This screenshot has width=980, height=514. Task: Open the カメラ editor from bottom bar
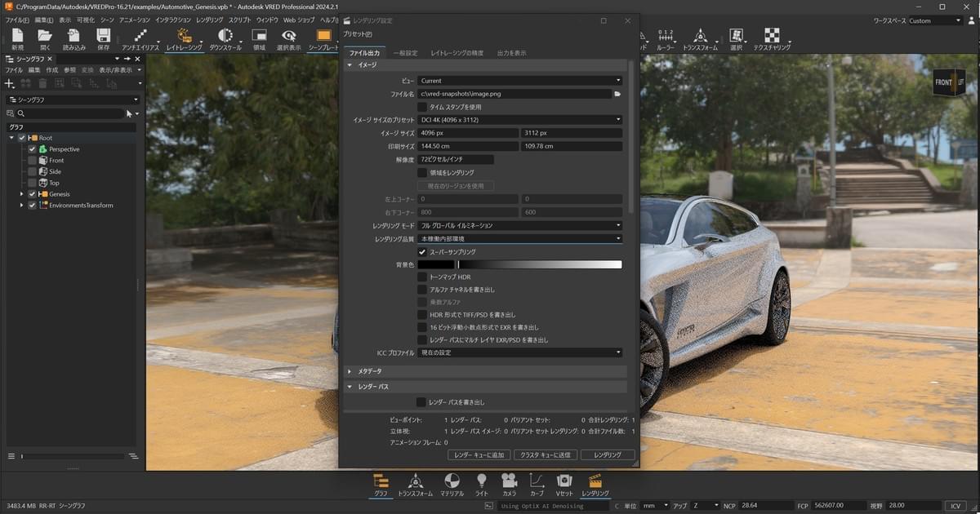(x=510, y=481)
